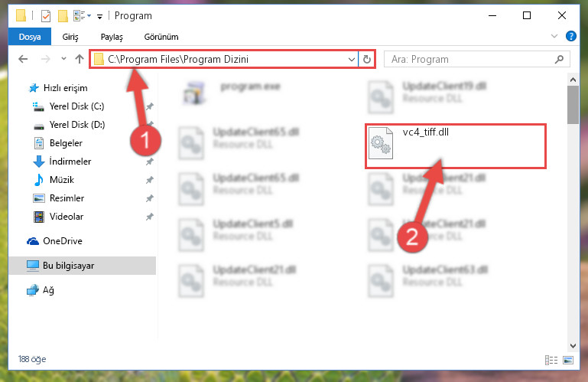Open the Dosya menu tab
Image resolution: width=588 pixels, height=382 pixels.
coord(30,37)
